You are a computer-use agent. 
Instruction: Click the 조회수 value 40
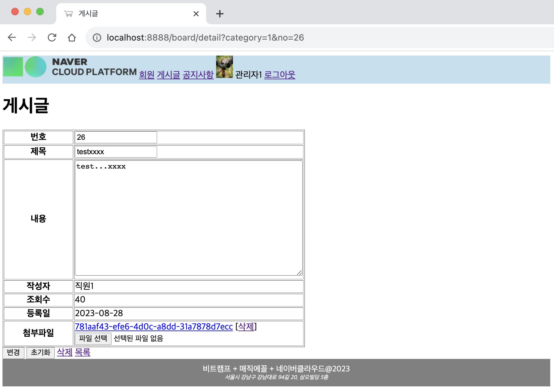80,300
